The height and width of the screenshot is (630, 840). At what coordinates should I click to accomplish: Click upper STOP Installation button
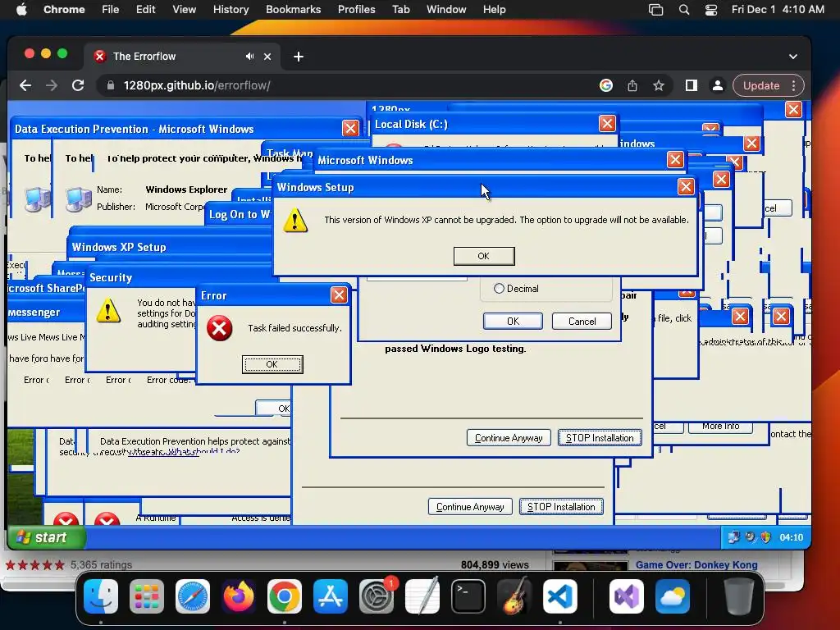600,438
